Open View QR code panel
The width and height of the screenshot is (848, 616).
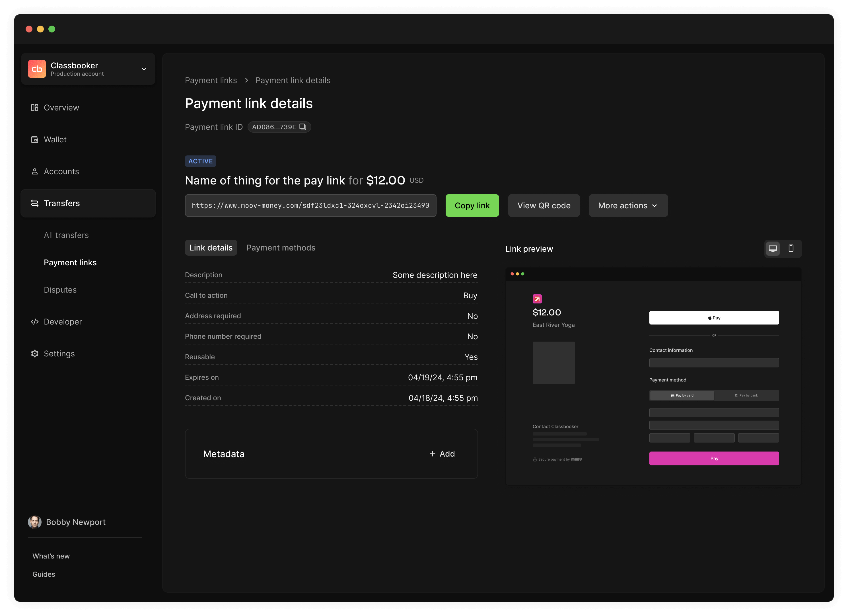pos(544,205)
